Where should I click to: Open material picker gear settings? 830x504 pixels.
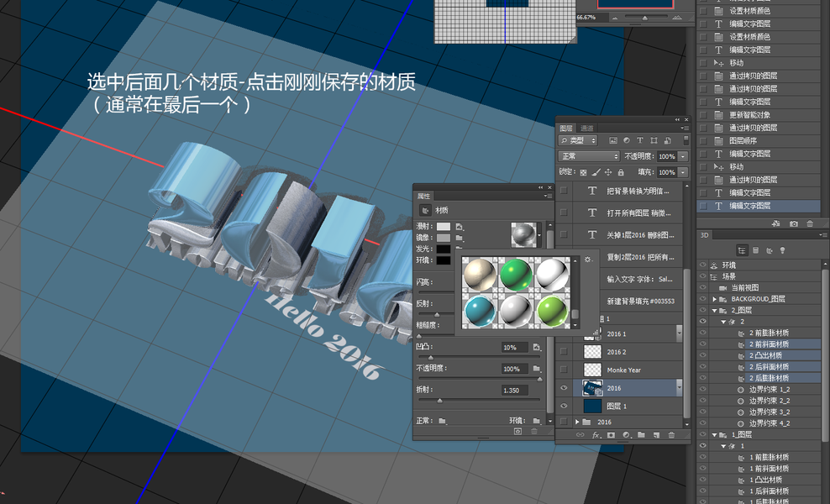point(587,260)
